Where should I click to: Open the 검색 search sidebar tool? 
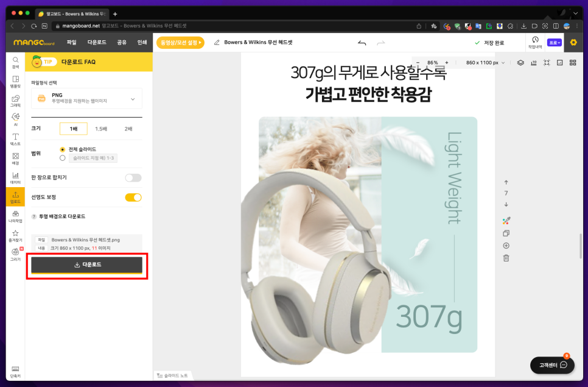(x=15, y=62)
